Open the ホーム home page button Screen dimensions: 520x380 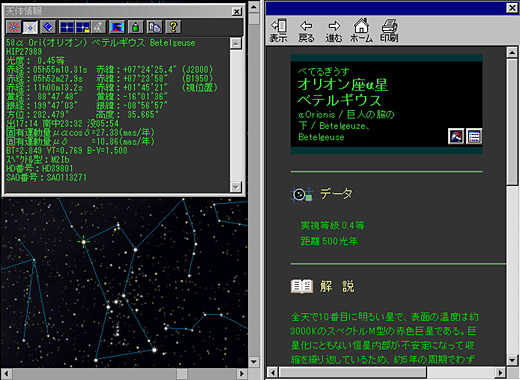tap(361, 31)
